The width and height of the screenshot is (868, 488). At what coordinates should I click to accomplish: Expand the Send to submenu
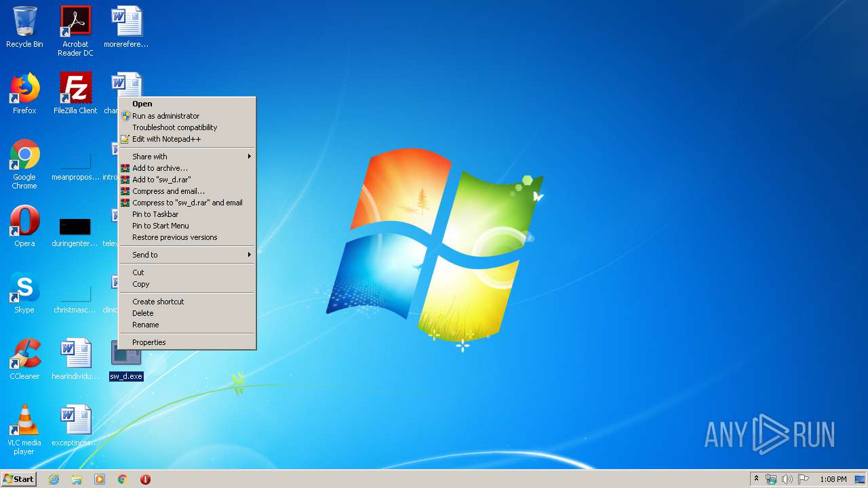(187, 255)
